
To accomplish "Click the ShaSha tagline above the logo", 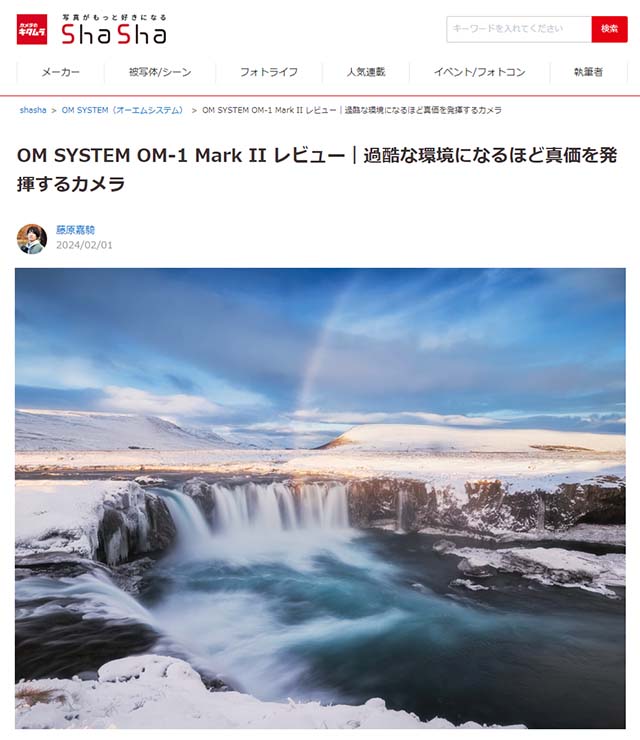I will [114, 17].
